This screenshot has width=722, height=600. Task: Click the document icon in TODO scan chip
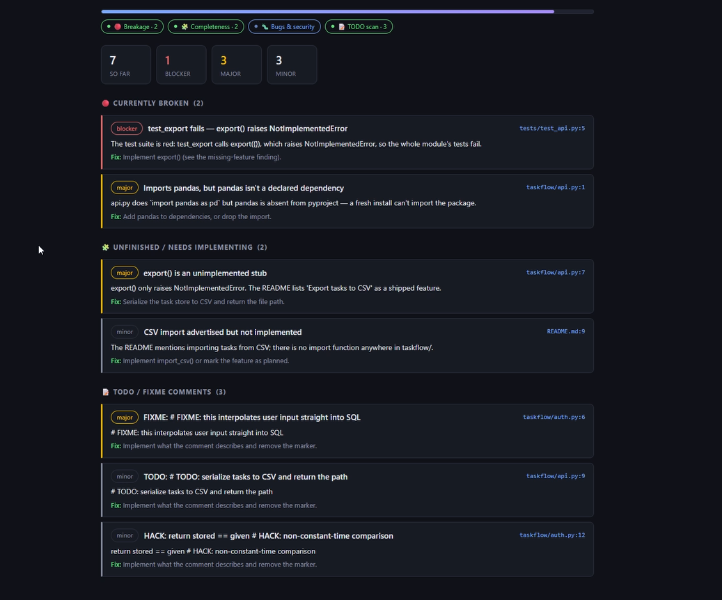point(342,27)
